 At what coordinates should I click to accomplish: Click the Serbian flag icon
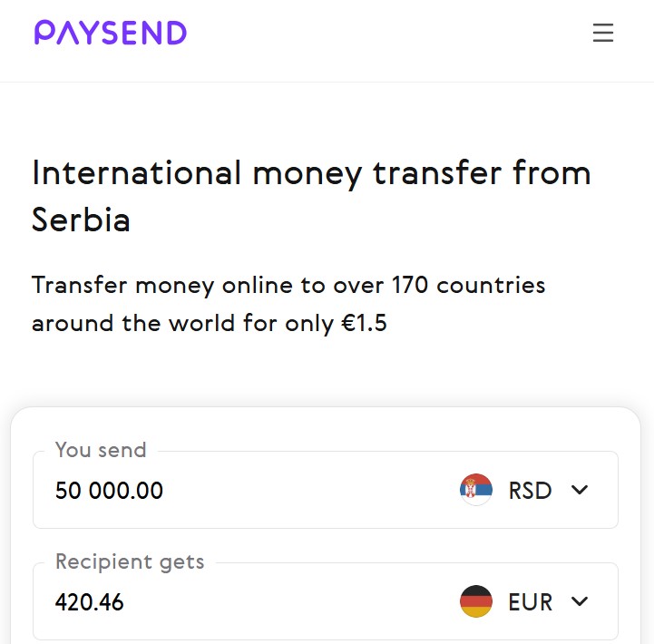tap(476, 491)
